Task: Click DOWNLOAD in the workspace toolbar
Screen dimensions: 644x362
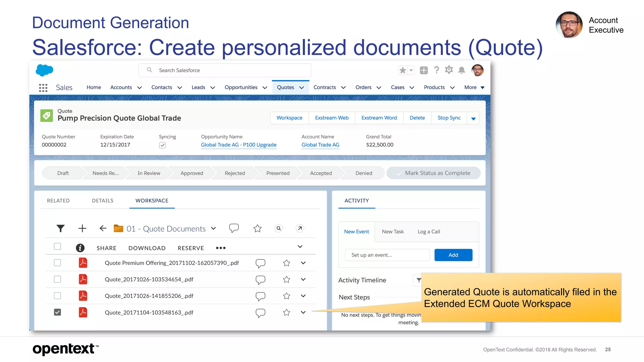Action: tap(147, 248)
